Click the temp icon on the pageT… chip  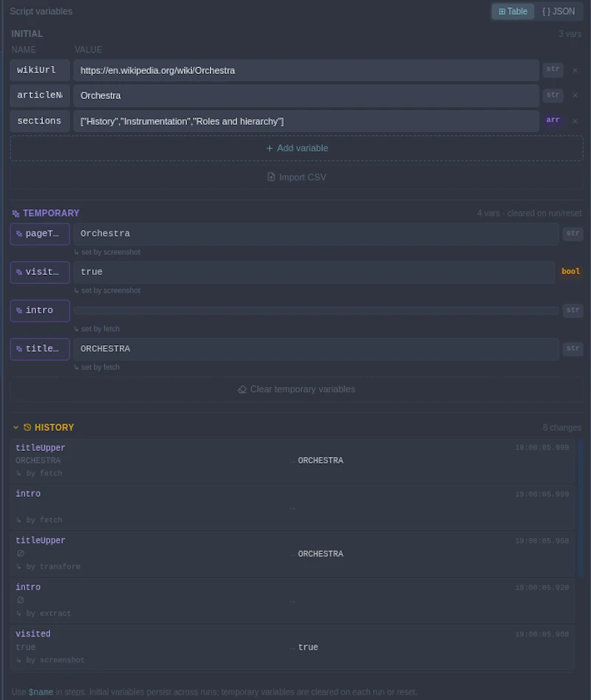(19, 234)
